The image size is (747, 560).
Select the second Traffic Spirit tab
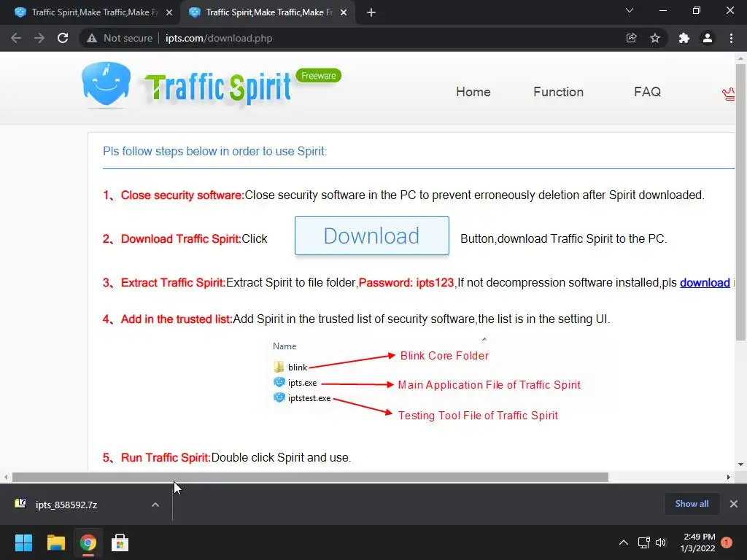[x=268, y=12]
